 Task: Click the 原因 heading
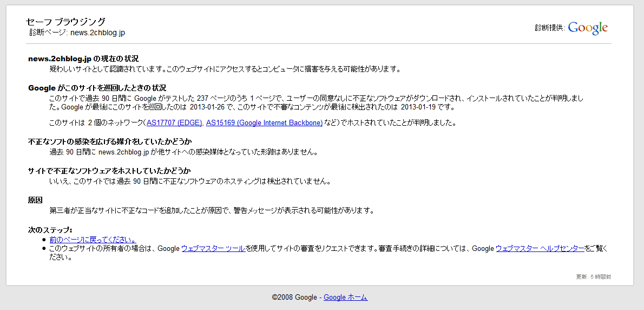(35, 200)
